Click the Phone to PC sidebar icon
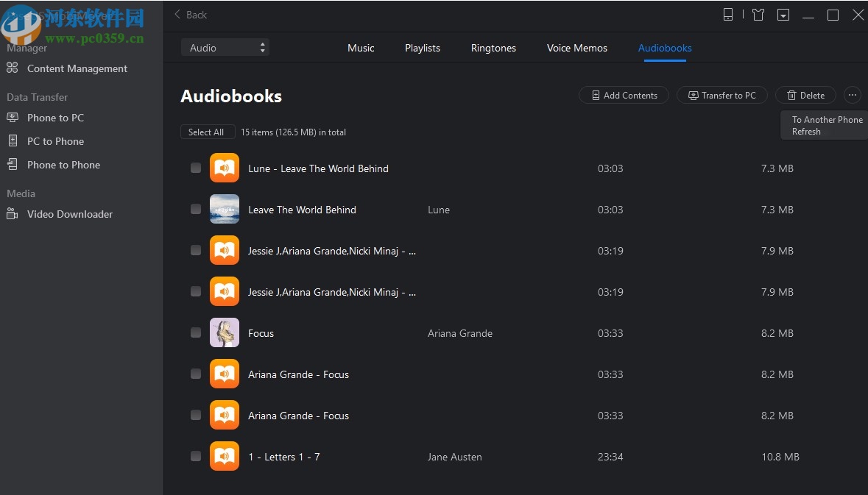This screenshot has width=868, height=495. tap(12, 118)
